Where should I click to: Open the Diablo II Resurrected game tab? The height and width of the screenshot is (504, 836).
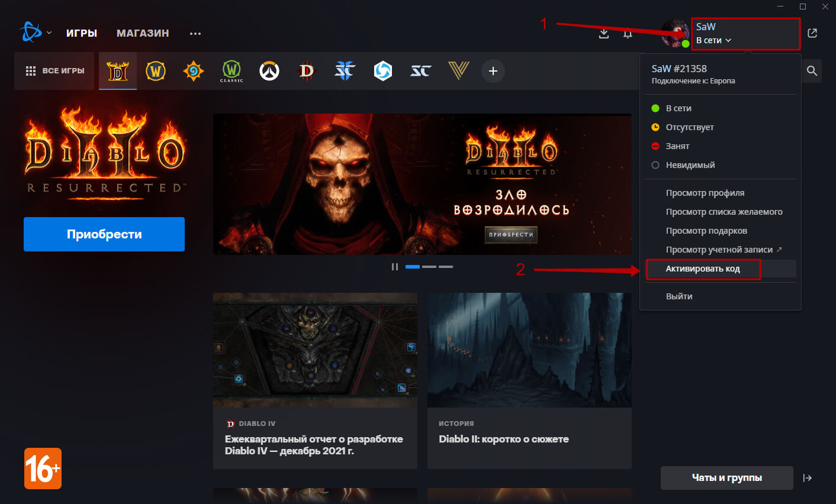(x=118, y=71)
